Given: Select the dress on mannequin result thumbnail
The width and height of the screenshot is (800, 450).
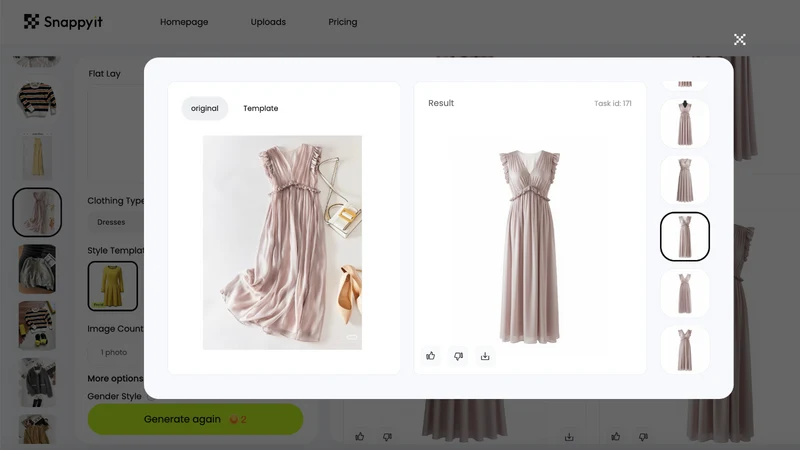Looking at the screenshot, I should (x=685, y=123).
